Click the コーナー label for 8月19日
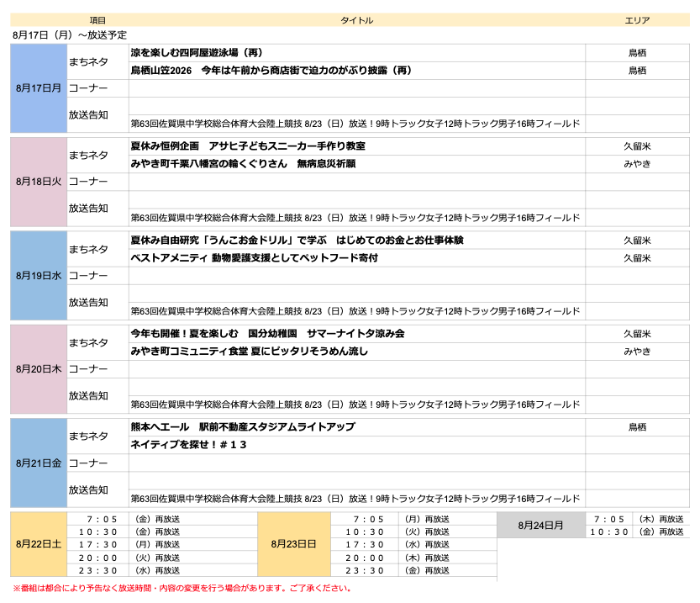The width and height of the screenshot is (700, 603). tap(88, 276)
